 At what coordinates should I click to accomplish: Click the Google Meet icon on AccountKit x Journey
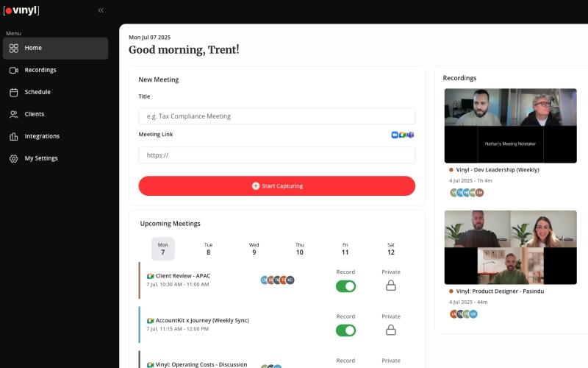pyautogui.click(x=151, y=321)
